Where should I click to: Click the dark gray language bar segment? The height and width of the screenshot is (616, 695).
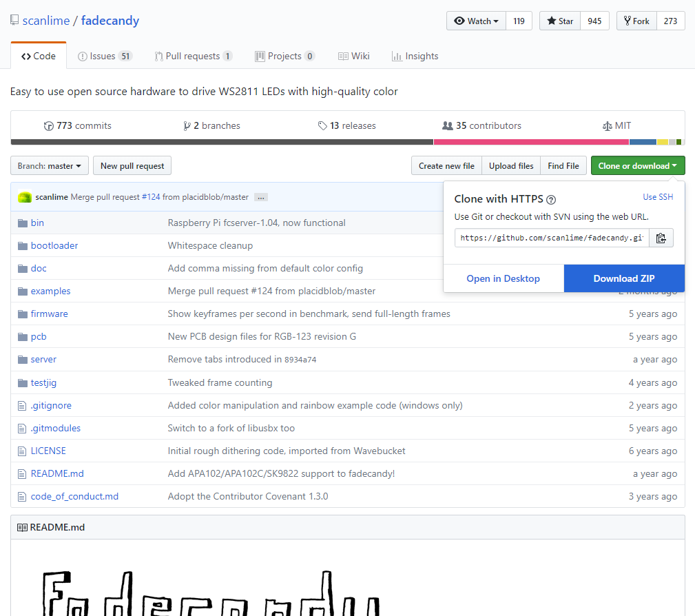click(222, 142)
